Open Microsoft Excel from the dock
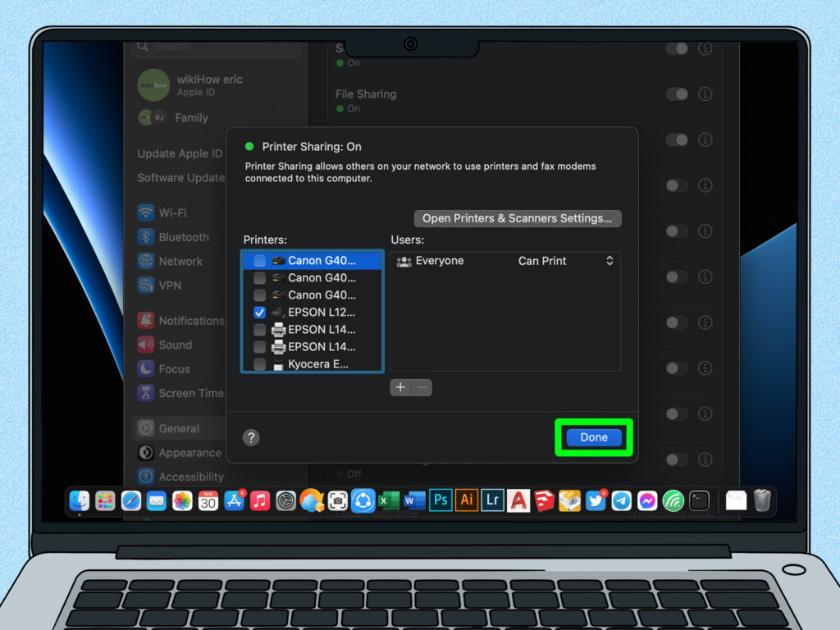 click(x=389, y=500)
